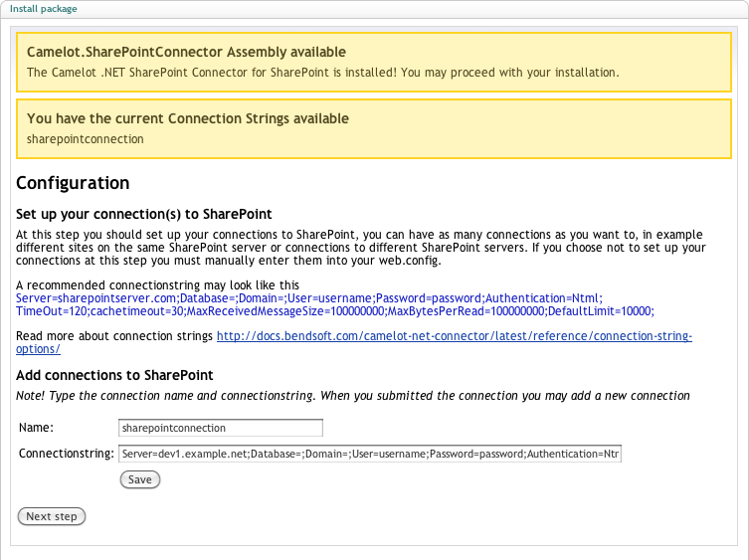Click into the Connectionstring text box

(370, 454)
